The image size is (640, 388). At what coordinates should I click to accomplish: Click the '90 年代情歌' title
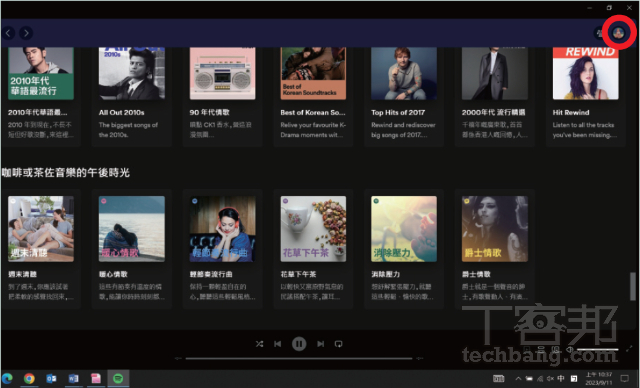point(209,112)
